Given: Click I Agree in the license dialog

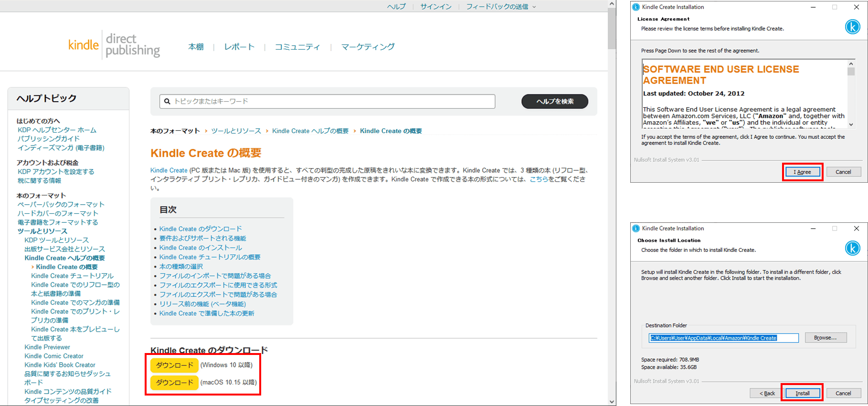Looking at the screenshot, I should point(802,172).
